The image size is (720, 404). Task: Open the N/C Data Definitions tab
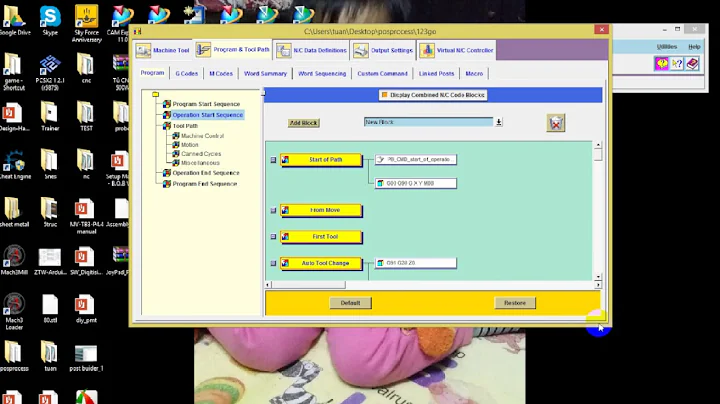(x=311, y=50)
